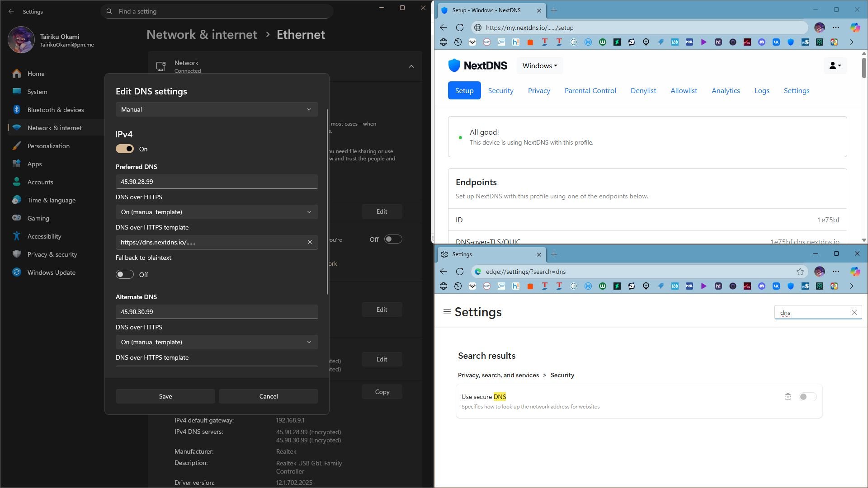The image size is (868, 488).
Task: Open the Privacy, search, and services breadcrumb
Action: coord(498,375)
